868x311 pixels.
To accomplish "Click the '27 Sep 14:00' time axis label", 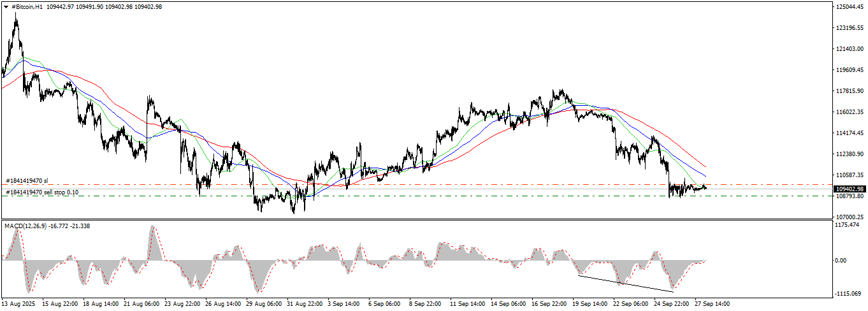I will (711, 304).
